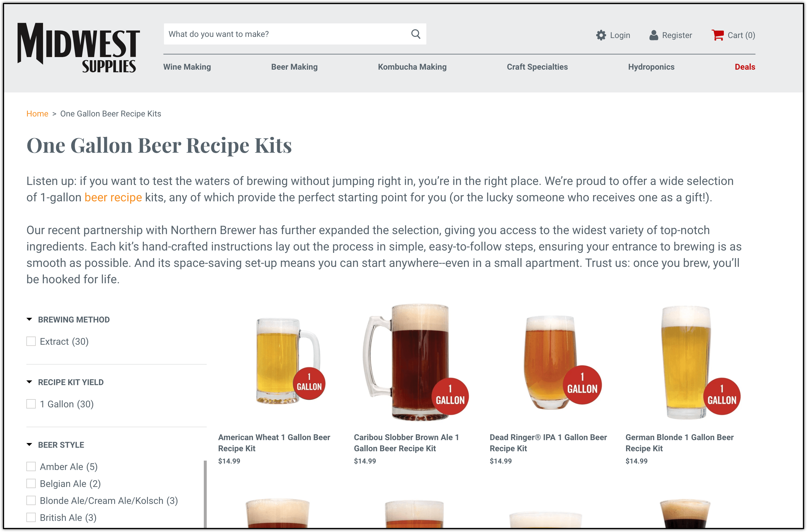Open German Blonde 1 Gallon kit title
807x532 pixels.
click(x=679, y=443)
